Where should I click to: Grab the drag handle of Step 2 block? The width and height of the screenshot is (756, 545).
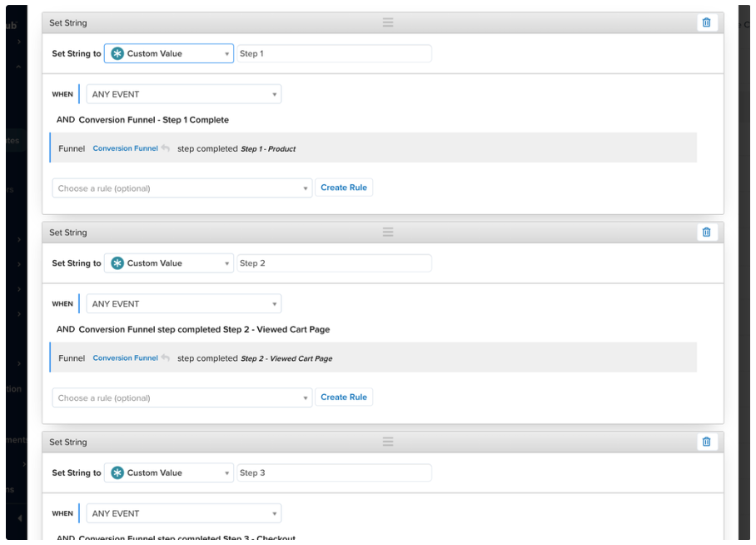388,232
